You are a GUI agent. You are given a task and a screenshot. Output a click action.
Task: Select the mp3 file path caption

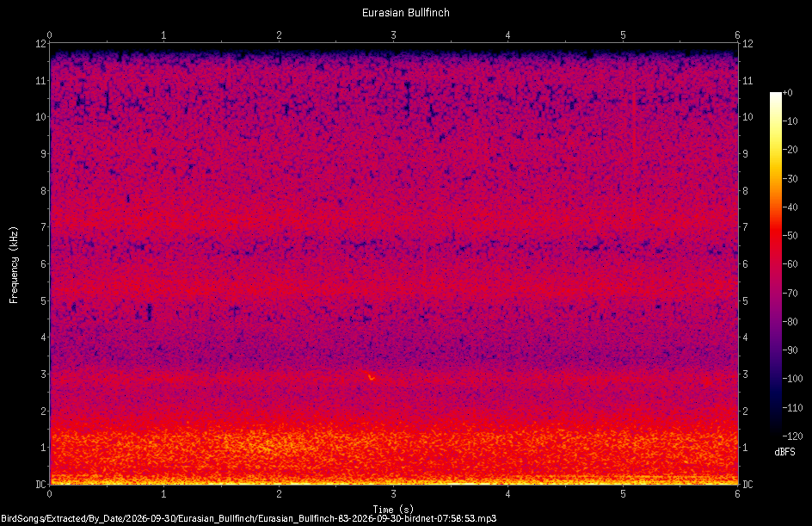pos(249,518)
